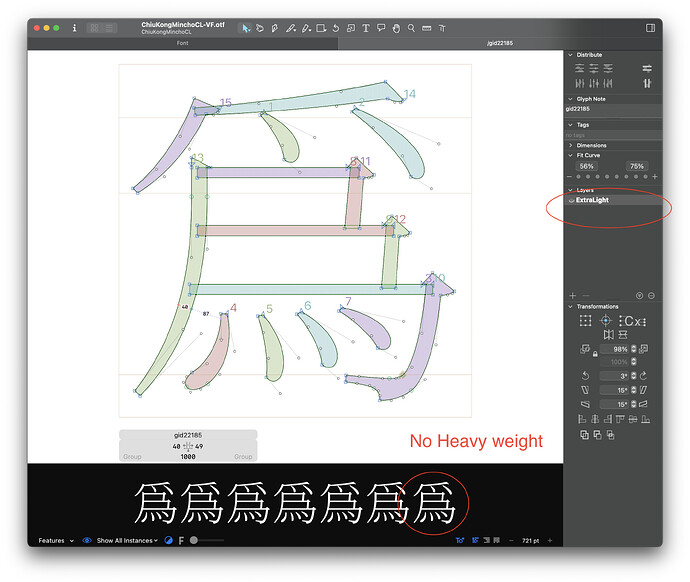Click the Annotation speech bubble tool

tap(381, 28)
